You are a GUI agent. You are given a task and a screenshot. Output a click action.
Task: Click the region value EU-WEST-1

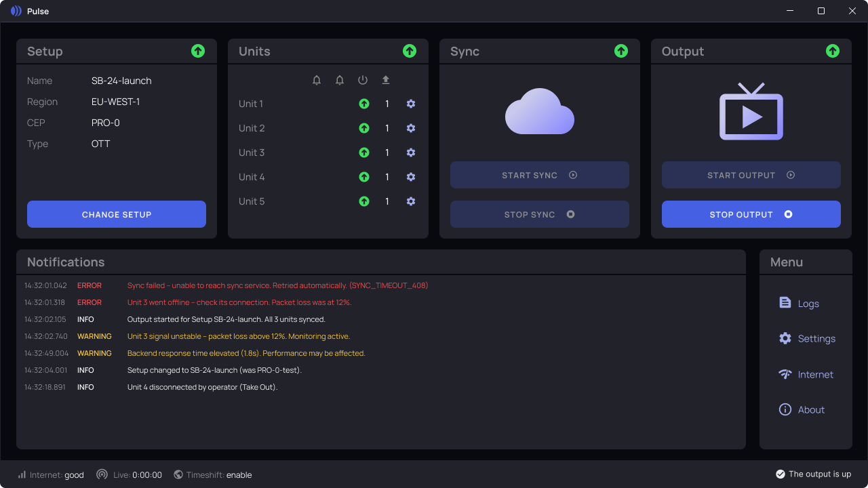[116, 102]
